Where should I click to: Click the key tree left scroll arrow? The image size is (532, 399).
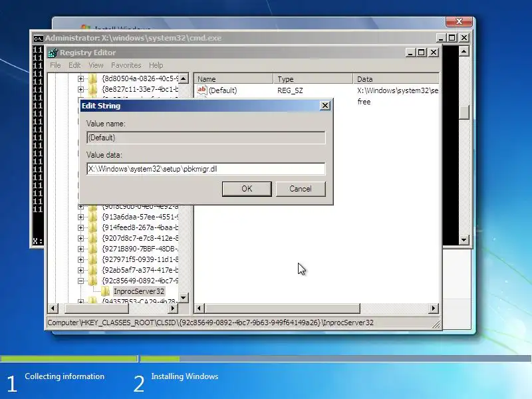53,308
